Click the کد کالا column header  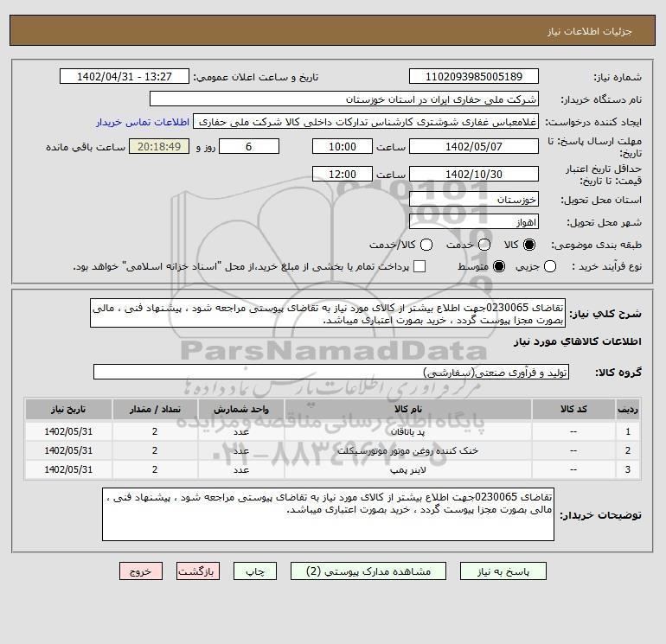573,409
